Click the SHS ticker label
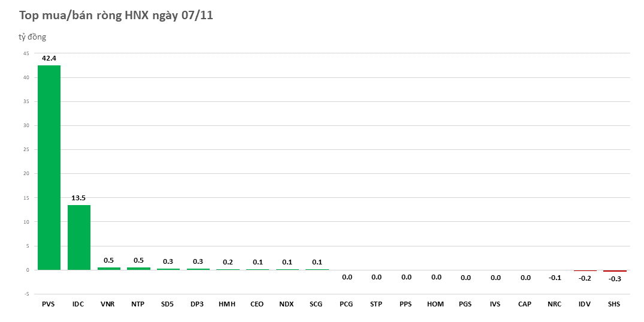The width and height of the screenshot is (644, 322). click(x=615, y=304)
